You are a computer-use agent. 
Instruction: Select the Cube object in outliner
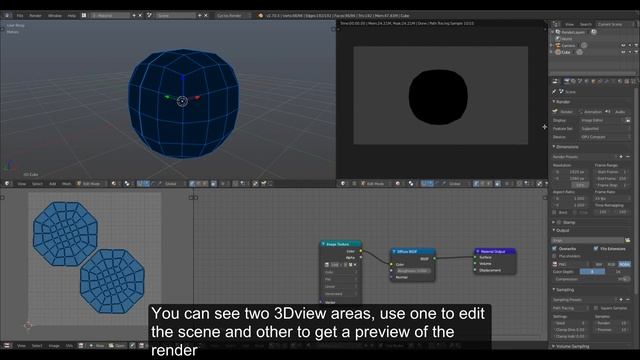[566, 52]
